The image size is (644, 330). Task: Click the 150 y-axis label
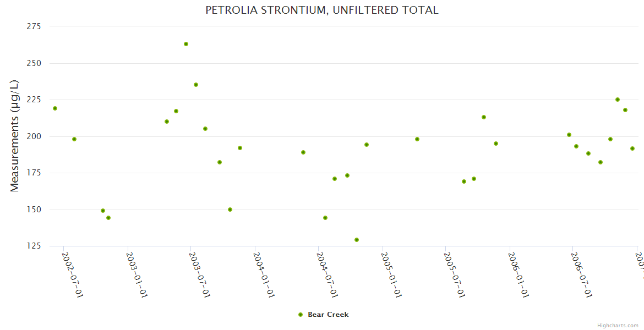(34, 210)
